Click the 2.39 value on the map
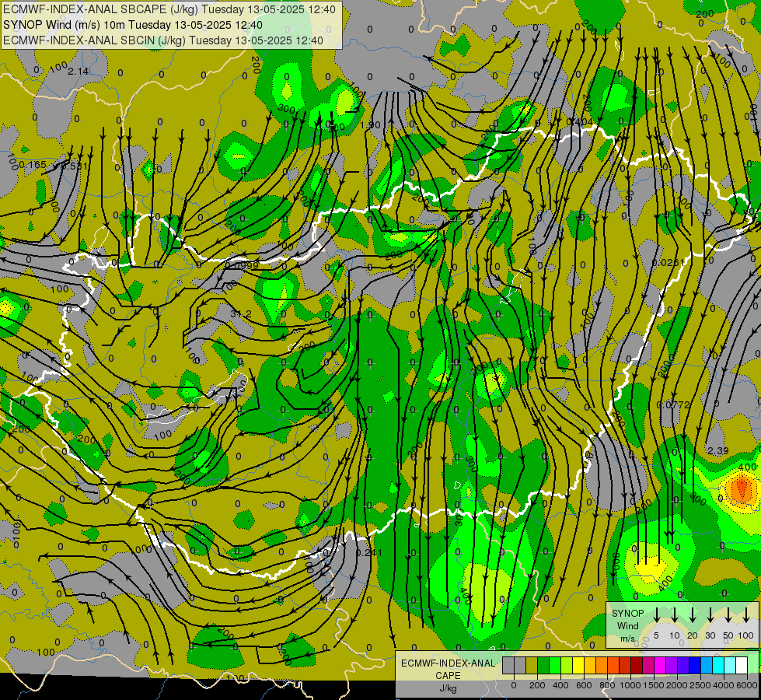The height and width of the screenshot is (700, 761). tap(717, 451)
